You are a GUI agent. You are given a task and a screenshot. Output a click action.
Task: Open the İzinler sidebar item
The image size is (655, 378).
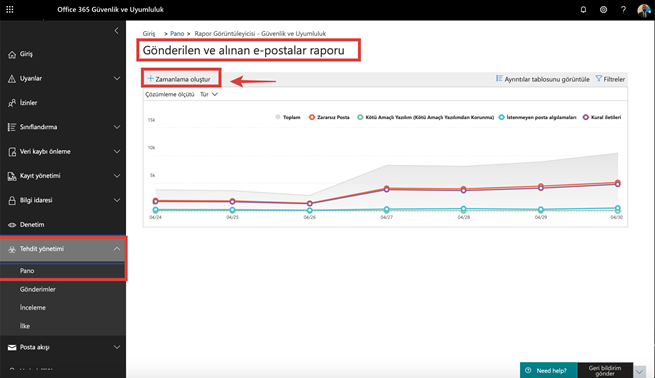[x=63, y=103]
